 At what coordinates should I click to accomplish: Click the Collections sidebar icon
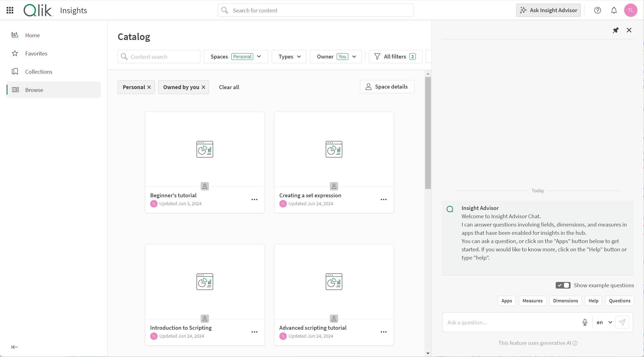pos(15,72)
